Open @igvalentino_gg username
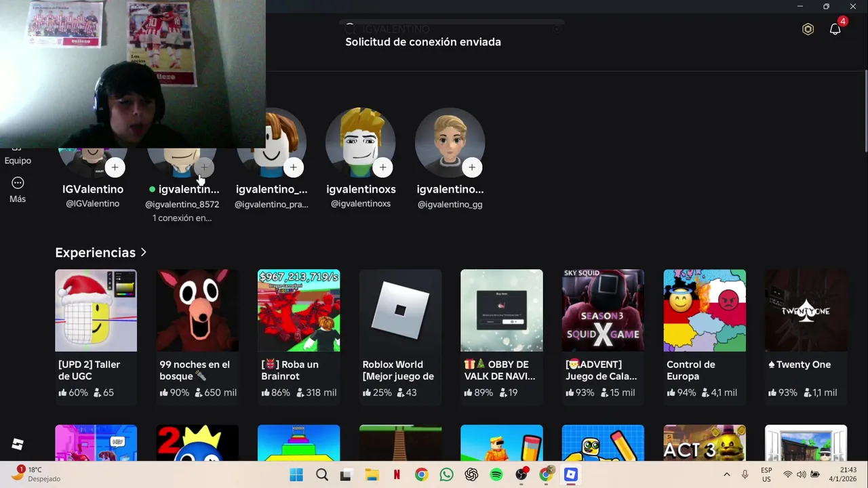This screenshot has width=868, height=488. pos(450,204)
